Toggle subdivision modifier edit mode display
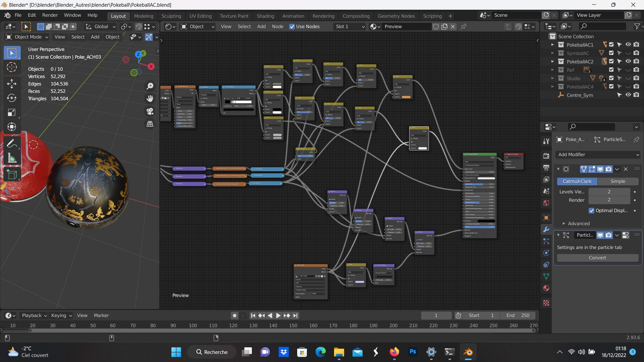The height and width of the screenshot is (362, 644). point(592,169)
